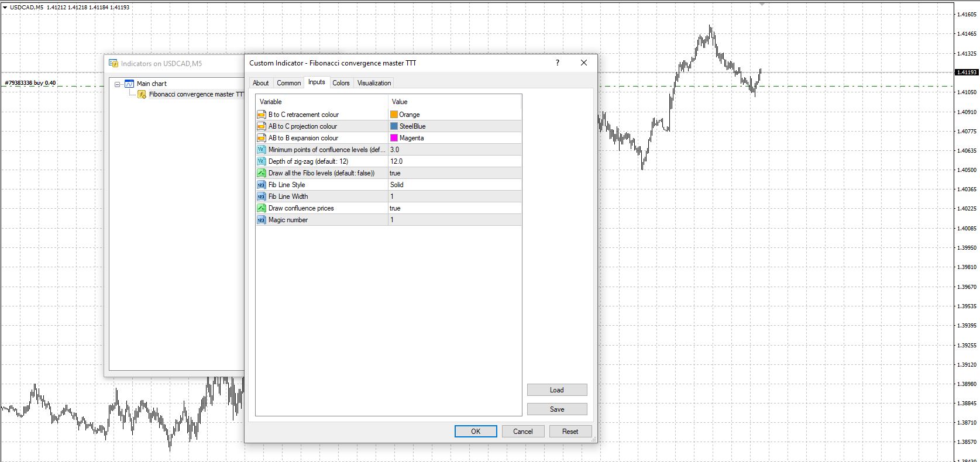Click the Draw all the Fibo levels row icon
This screenshot has width=980, height=462.
click(x=262, y=173)
